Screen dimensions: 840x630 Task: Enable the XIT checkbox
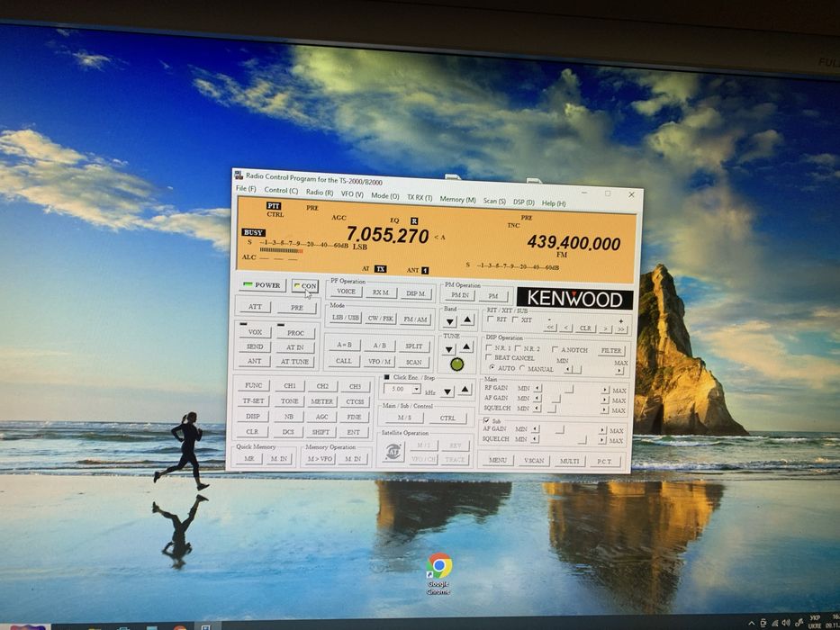pyautogui.click(x=515, y=319)
